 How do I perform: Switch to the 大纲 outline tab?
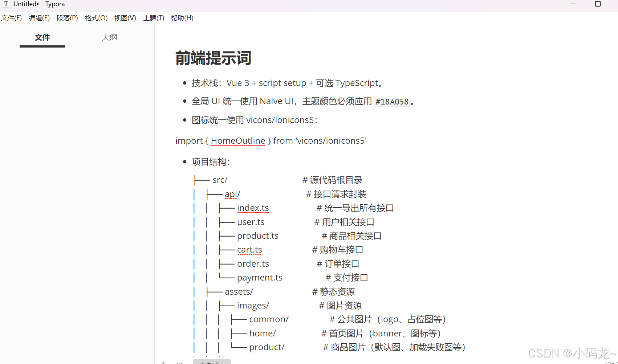point(109,37)
